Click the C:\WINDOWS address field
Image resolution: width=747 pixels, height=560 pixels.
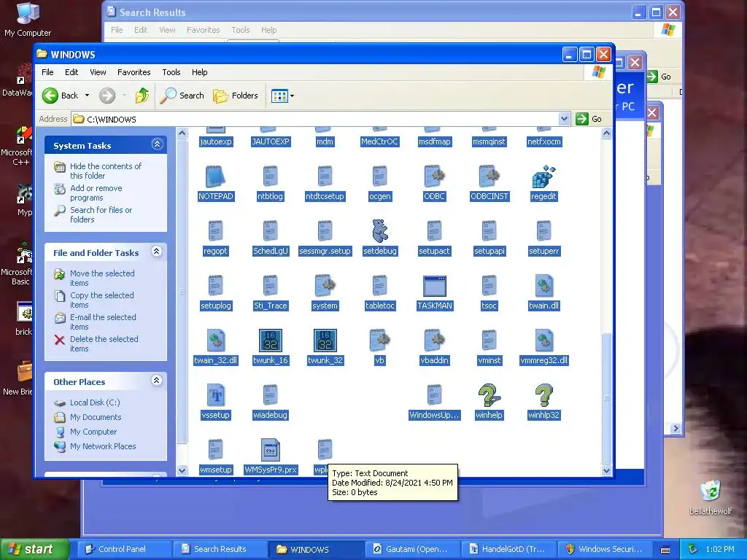pyautogui.click(x=314, y=119)
